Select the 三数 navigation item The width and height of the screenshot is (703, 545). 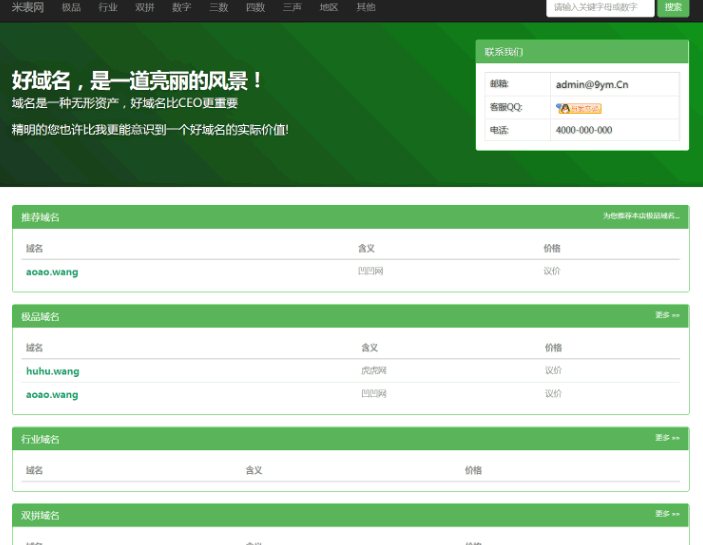click(x=219, y=7)
